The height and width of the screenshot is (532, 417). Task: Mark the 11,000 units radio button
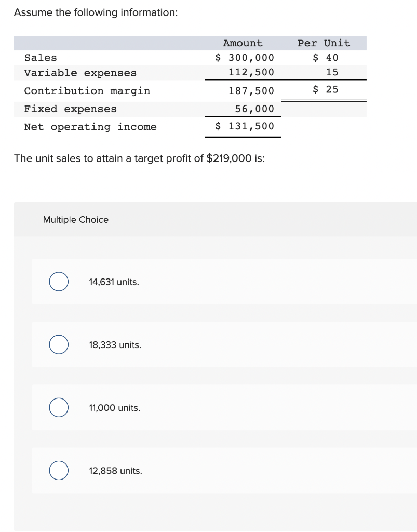click(x=59, y=408)
